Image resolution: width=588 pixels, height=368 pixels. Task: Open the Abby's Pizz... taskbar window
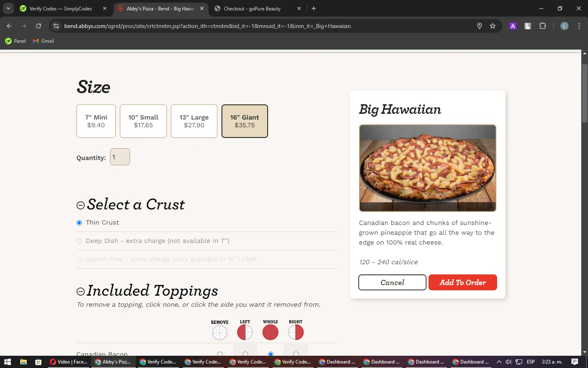click(113, 362)
